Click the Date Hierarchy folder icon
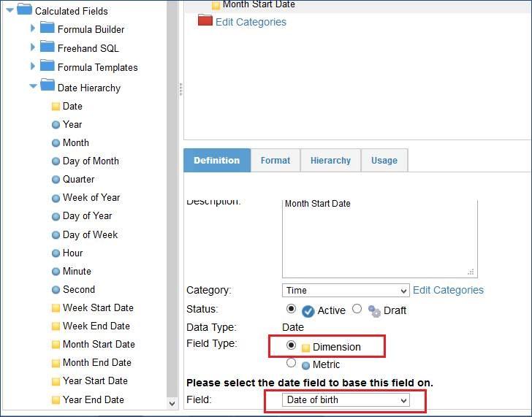 pyautogui.click(x=47, y=85)
